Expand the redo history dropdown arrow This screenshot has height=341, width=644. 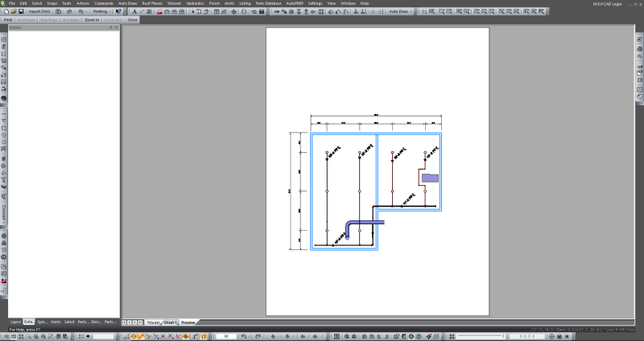88,11
